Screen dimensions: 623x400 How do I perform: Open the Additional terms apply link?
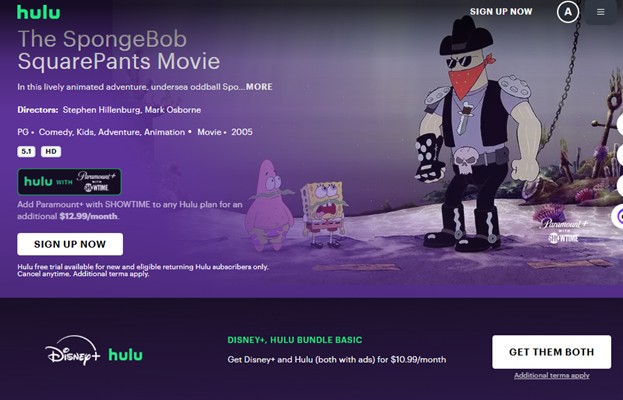551,375
